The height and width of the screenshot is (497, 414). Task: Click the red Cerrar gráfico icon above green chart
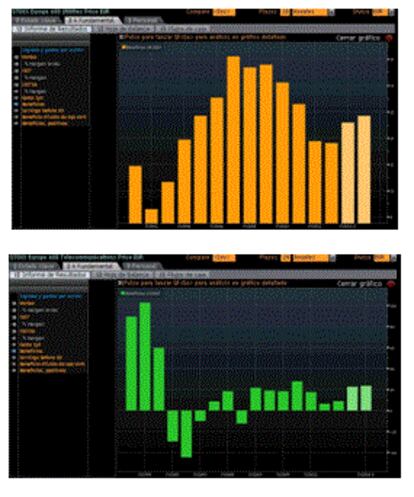(390, 284)
